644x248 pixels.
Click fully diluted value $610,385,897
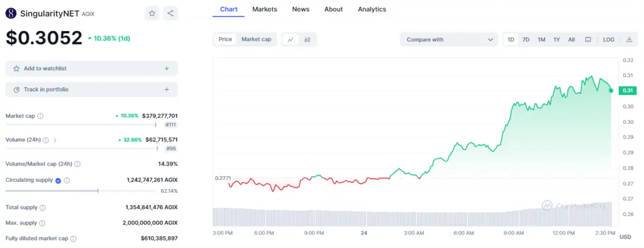click(x=160, y=239)
